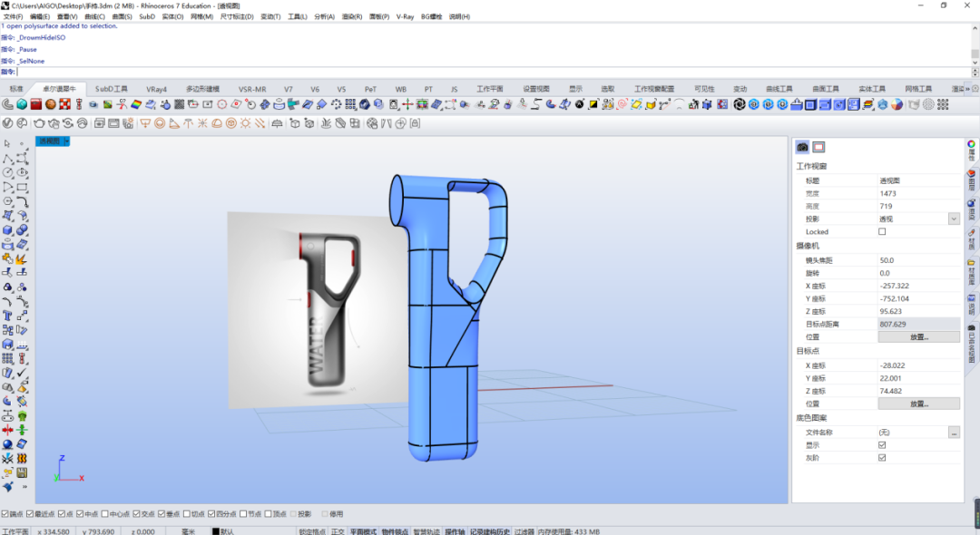Enable the 中心点 osnap checkbox
This screenshot has width=980, height=535.
(105, 514)
